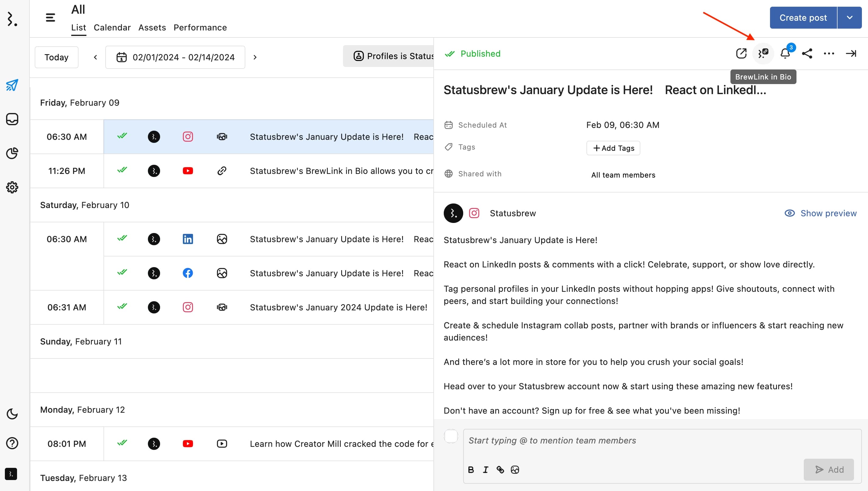Image resolution: width=868 pixels, height=491 pixels.
Task: Click YouTube icon in 08:01 PM row
Action: point(188,444)
